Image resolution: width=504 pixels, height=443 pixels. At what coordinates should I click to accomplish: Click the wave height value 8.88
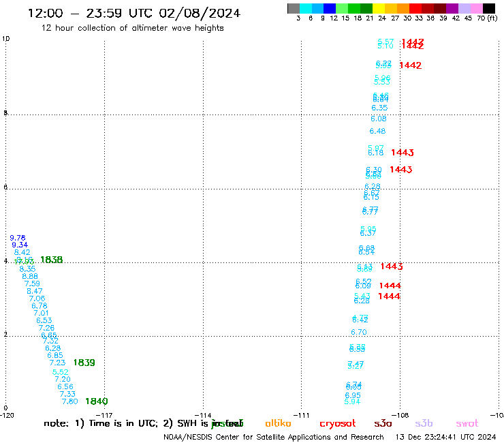[x=30, y=276]
